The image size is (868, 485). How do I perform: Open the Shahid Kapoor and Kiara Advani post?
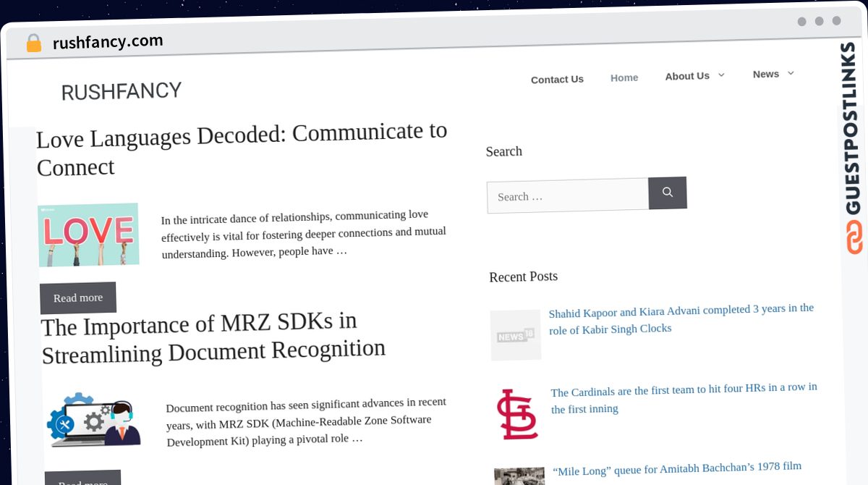click(x=681, y=319)
